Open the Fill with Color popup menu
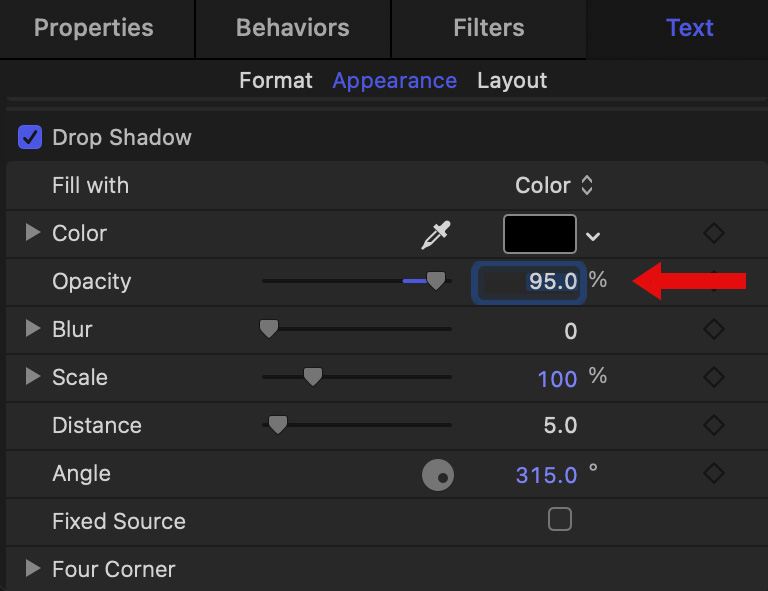Viewport: 768px width, 591px height. click(554, 185)
